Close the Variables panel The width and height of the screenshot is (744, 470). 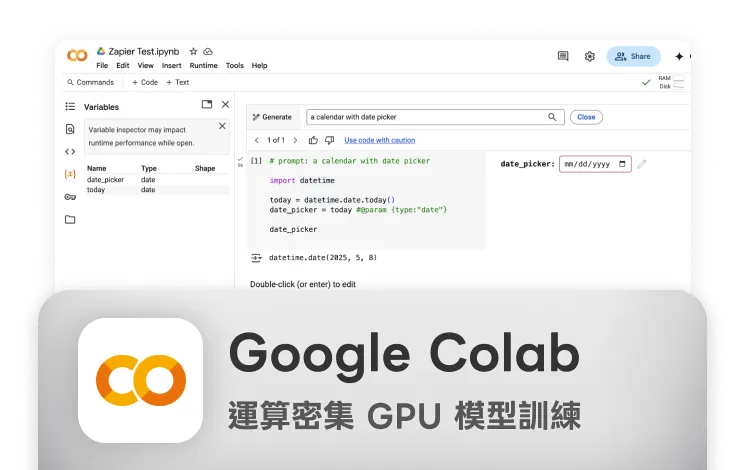tap(225, 104)
